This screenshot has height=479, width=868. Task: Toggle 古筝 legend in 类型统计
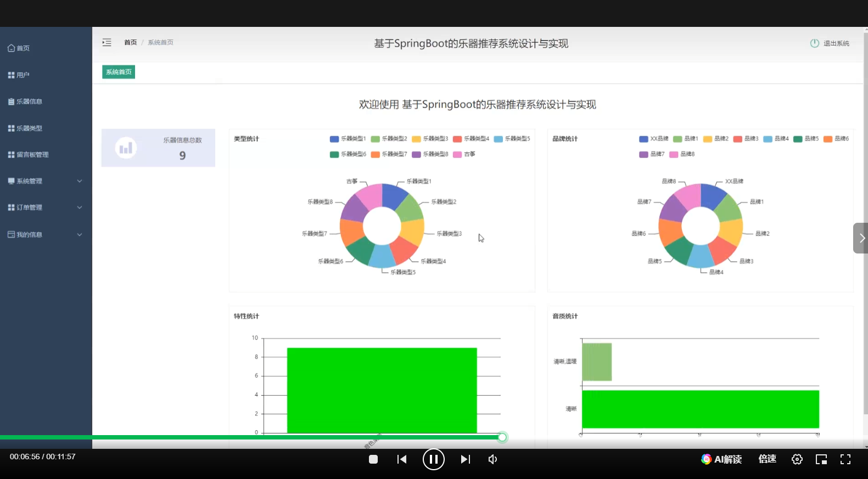tap(464, 154)
